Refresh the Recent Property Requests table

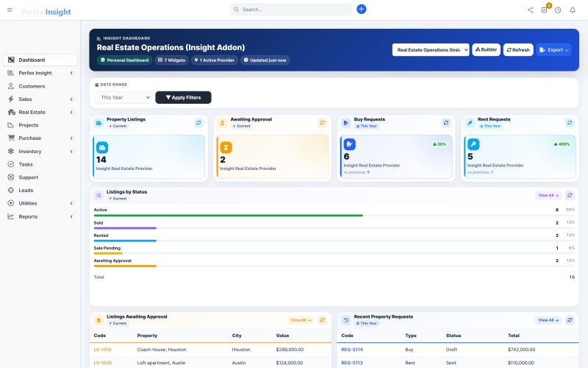click(570, 320)
